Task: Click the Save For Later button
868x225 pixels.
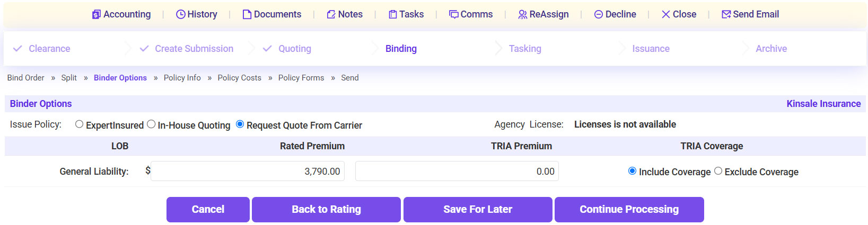Action: point(478,210)
